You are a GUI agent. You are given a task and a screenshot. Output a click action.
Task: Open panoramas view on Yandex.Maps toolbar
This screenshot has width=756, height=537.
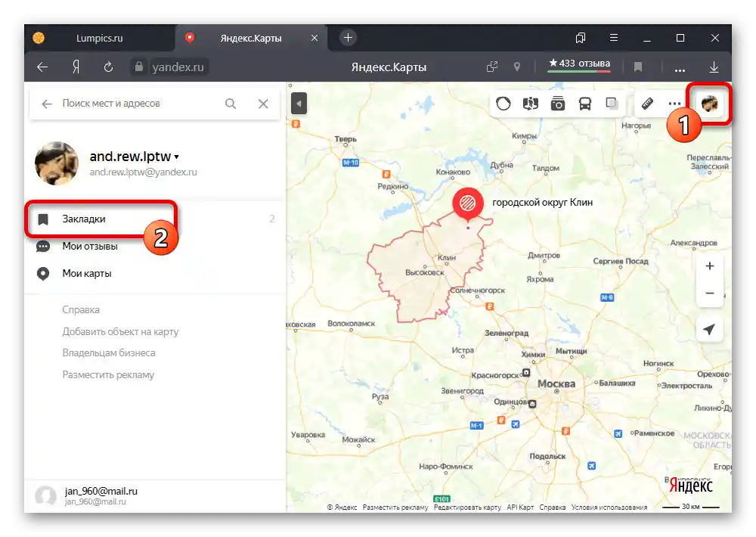coord(531,104)
